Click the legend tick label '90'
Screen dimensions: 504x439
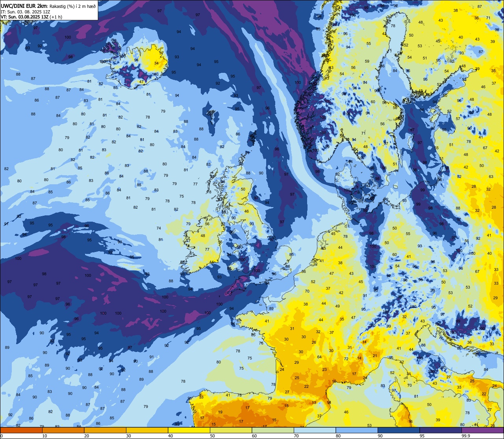(380, 436)
